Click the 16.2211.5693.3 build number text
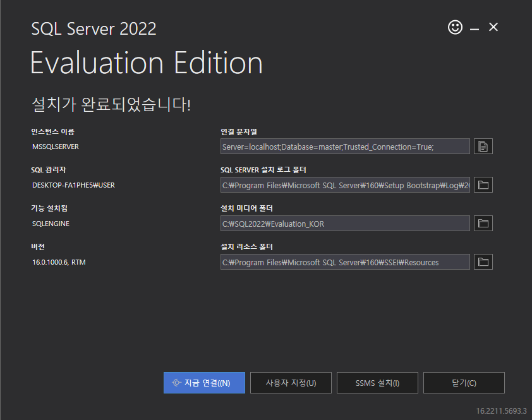532x420 pixels. tap(501, 411)
